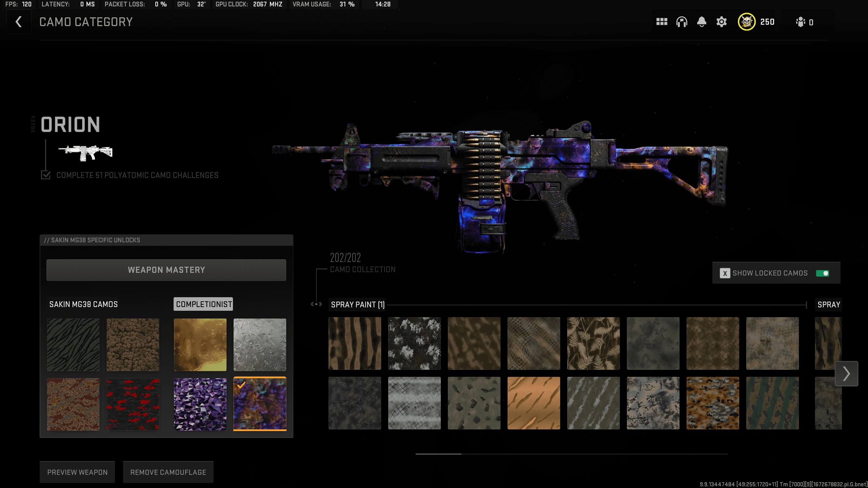This screenshot has width=868, height=488.
Task: Select the platinum completionist camo
Action: click(260, 345)
